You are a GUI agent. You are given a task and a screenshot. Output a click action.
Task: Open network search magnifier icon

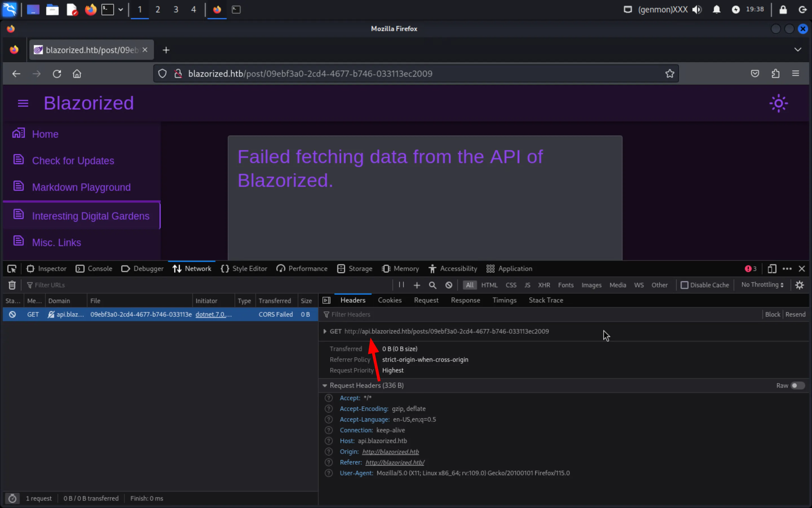(433, 285)
